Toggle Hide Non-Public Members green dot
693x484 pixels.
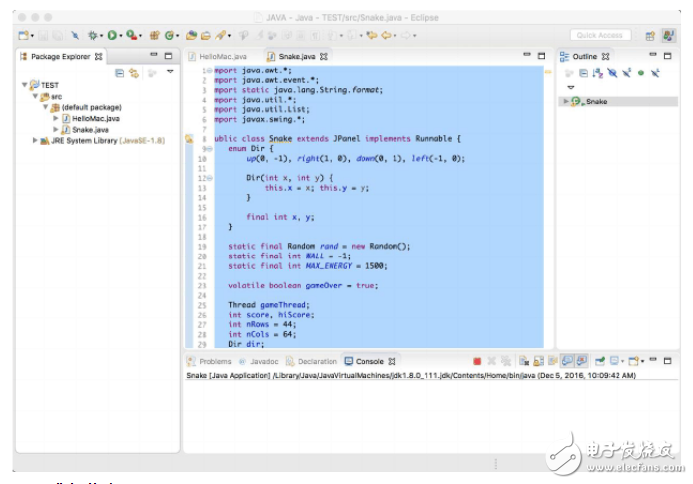[x=641, y=73]
